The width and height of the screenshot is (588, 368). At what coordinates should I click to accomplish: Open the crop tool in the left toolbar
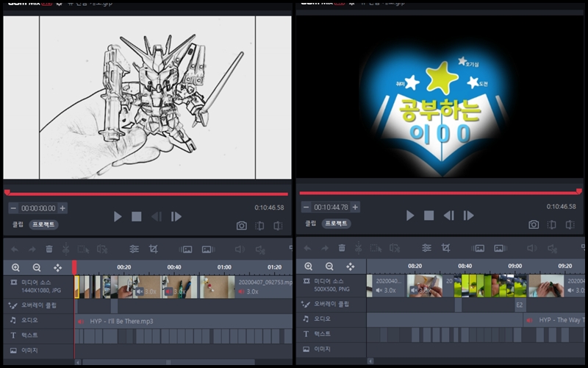[x=154, y=249]
